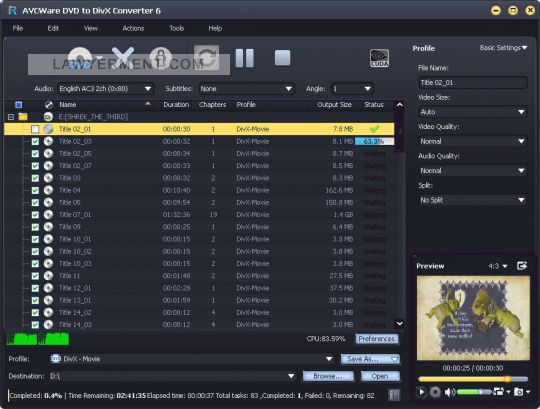Uncheck the Title 03 checkbox
The width and height of the screenshot is (540, 409).
tap(35, 178)
